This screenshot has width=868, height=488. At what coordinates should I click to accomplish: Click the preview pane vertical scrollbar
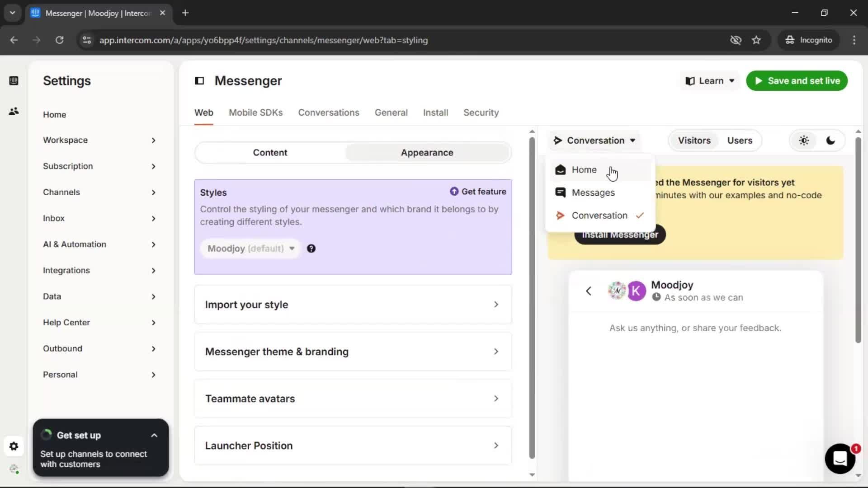858,239
